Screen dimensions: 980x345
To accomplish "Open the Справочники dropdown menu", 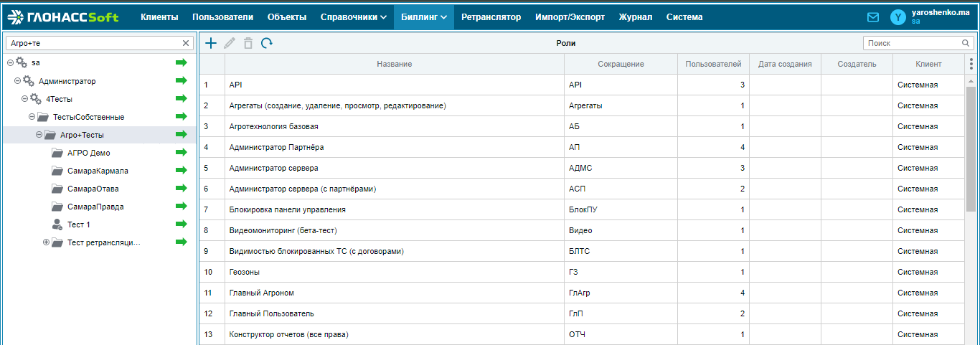I will click(354, 17).
